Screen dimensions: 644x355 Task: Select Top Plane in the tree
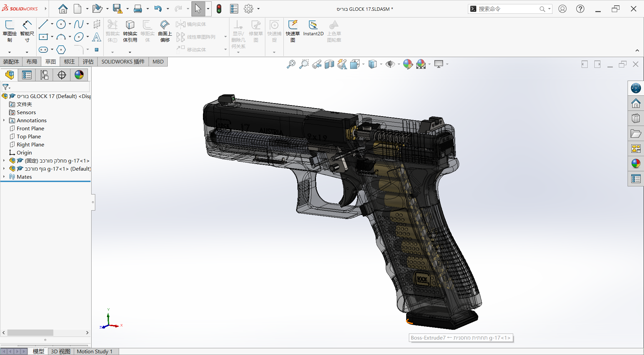[29, 136]
